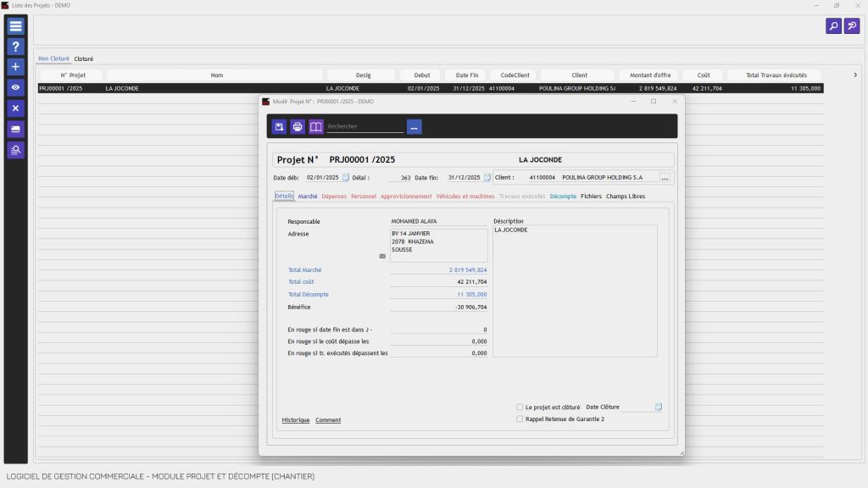Viewport: 868px width, 488px height.
Task: Click the Comment link
Action: click(328, 420)
